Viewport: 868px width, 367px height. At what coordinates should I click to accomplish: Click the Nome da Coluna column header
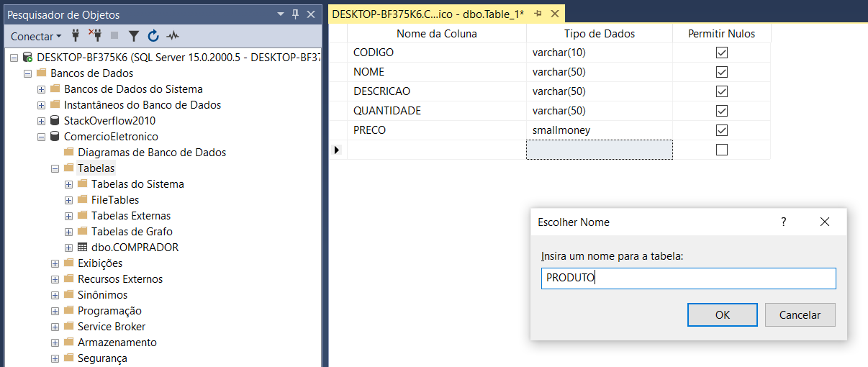click(437, 33)
